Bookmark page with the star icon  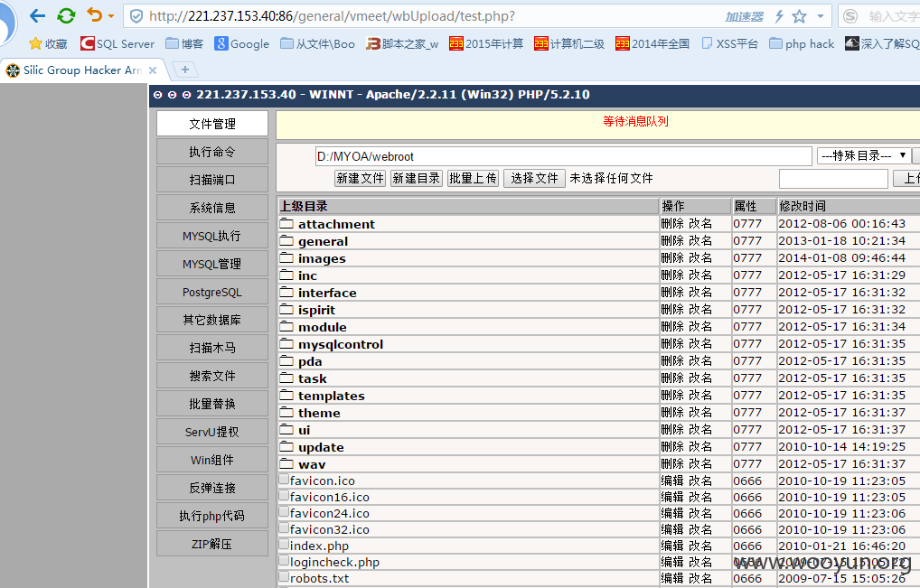point(799,16)
